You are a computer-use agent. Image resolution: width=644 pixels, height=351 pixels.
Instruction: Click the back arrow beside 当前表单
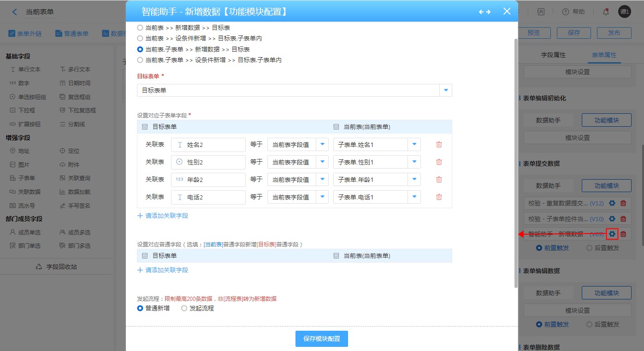[15, 12]
